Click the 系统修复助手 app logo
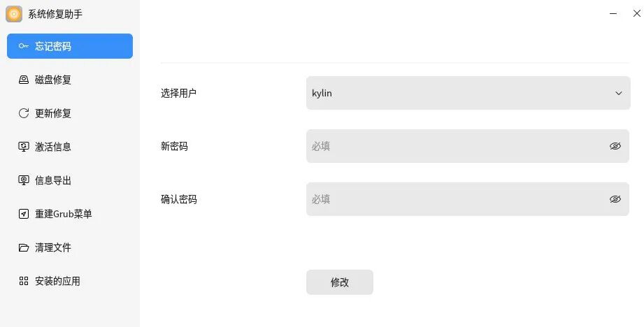 click(x=14, y=15)
